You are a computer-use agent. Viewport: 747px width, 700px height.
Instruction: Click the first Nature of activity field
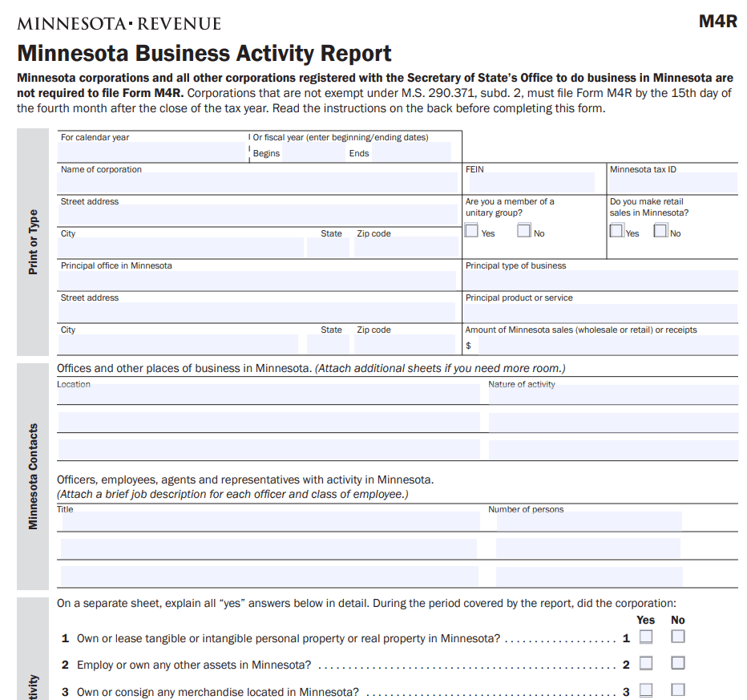click(613, 395)
